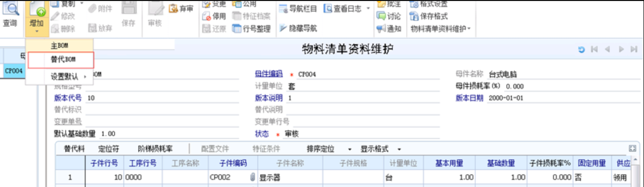Click the 配置文件 grid tab
644x187 pixels.
(215, 149)
